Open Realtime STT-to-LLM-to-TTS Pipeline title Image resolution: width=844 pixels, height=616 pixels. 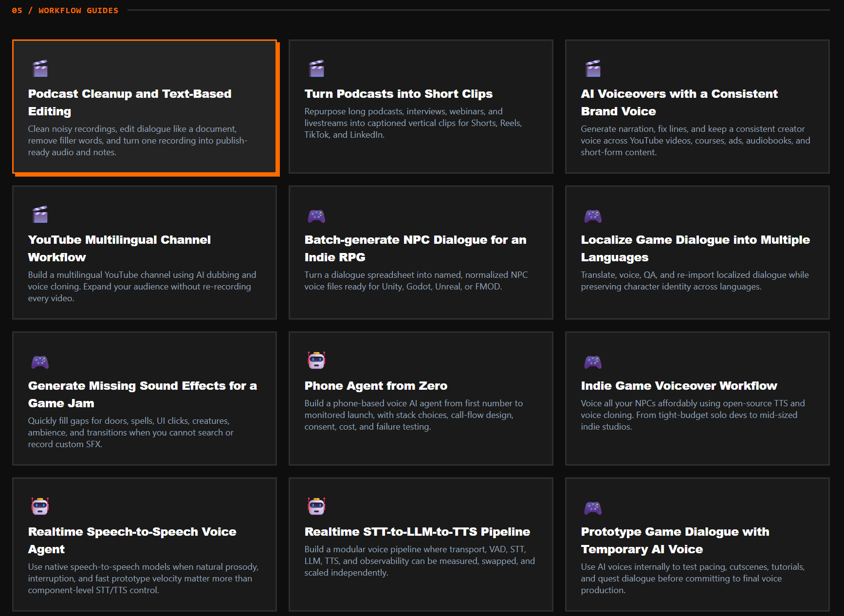417,532
